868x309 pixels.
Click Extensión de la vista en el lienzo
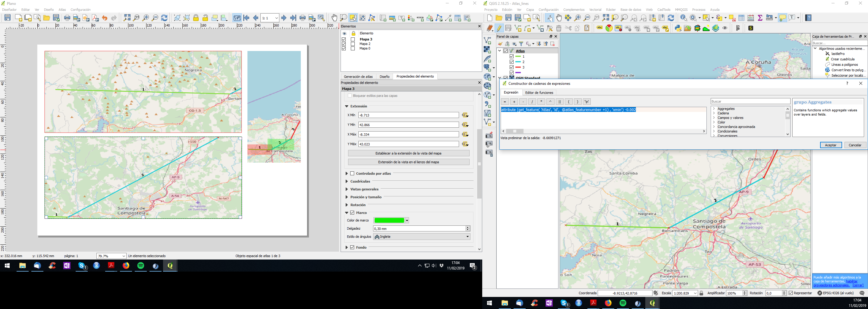point(408,162)
